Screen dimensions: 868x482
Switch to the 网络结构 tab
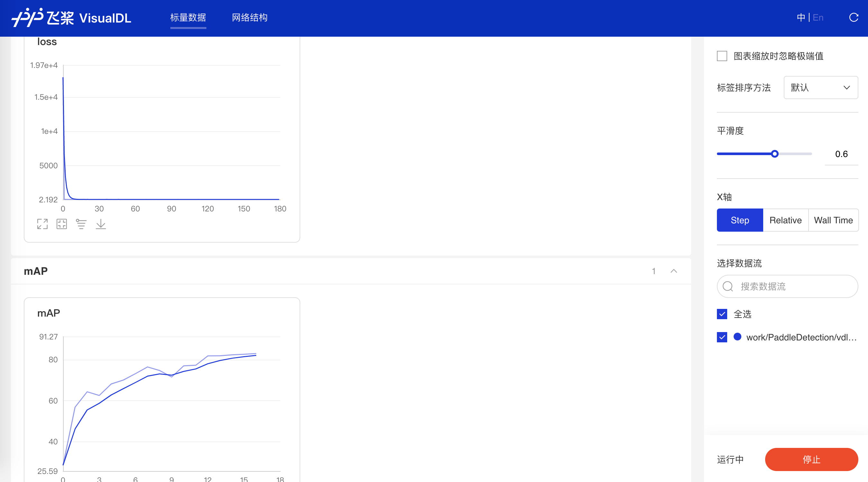tap(250, 18)
